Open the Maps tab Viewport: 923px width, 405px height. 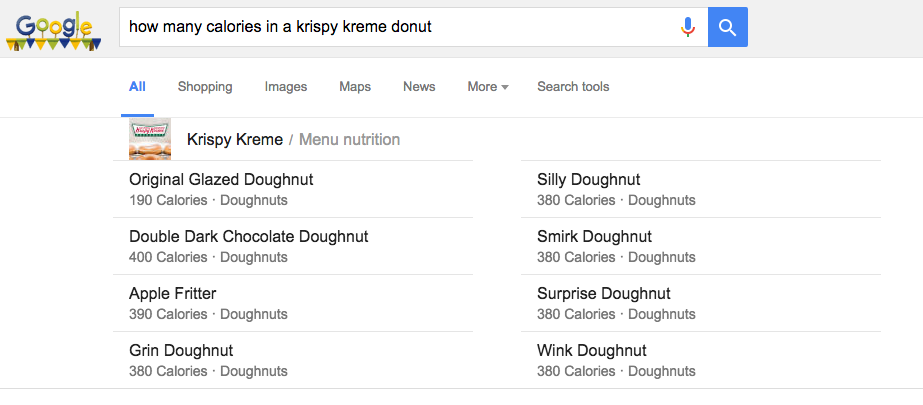click(355, 87)
